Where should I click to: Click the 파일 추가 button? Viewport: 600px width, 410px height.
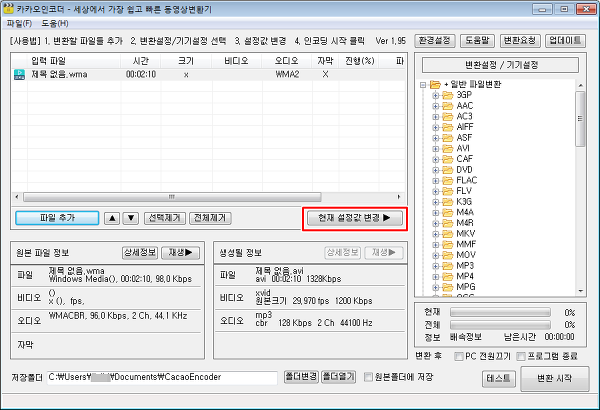pyautogui.click(x=57, y=218)
